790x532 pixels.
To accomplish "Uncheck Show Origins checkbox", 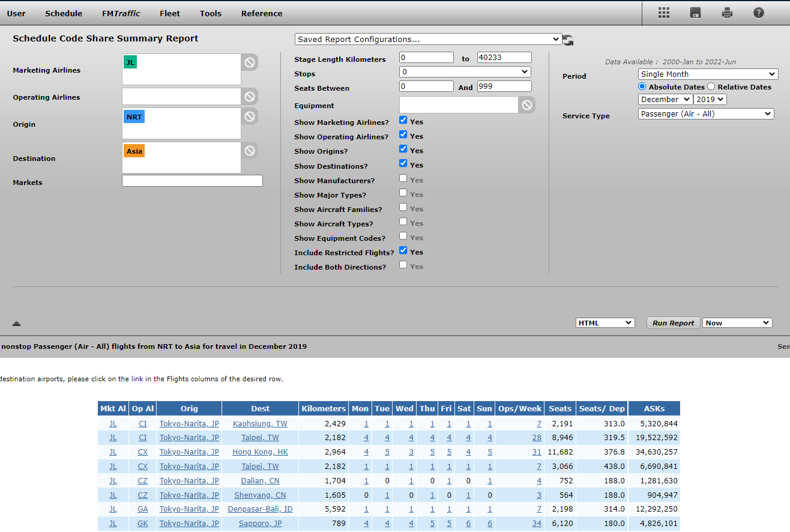I will [403, 150].
